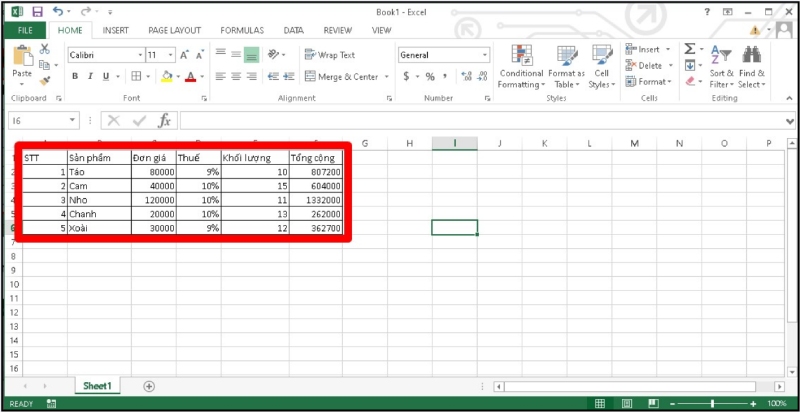This screenshot has height=412, width=800.
Task: Click the Redo arrow icon
Action: tap(86, 11)
